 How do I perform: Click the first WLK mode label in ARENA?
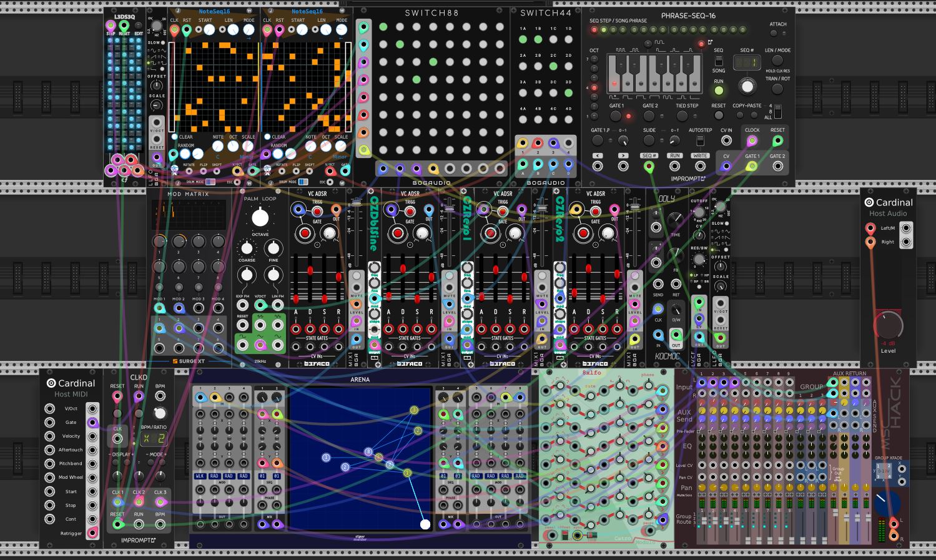point(200,476)
